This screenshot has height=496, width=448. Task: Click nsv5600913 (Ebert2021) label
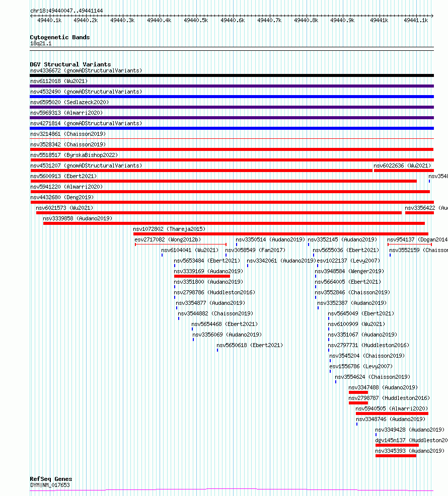point(63,176)
